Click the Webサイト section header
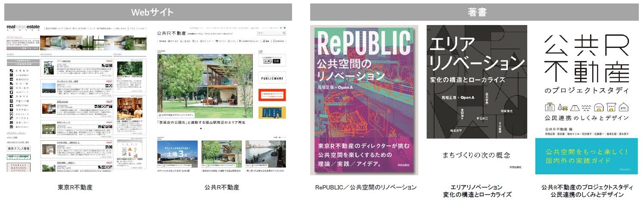The width and height of the screenshot is (644, 205). (149, 12)
